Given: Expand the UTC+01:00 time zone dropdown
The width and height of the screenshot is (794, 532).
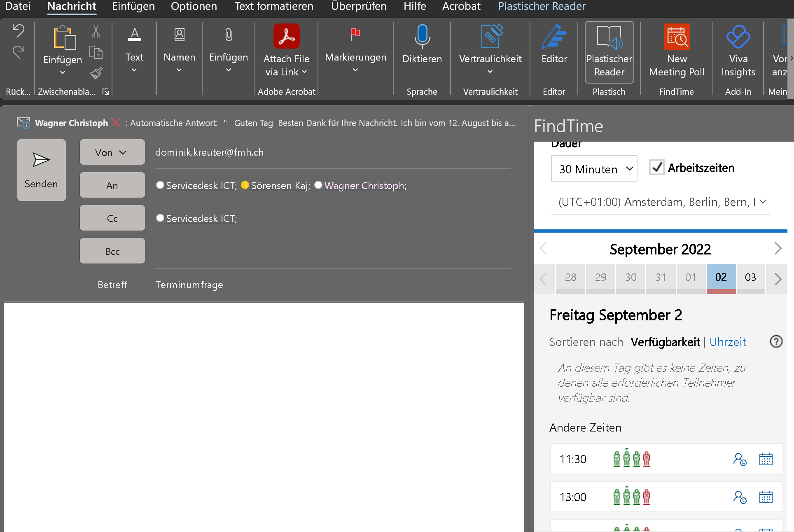Looking at the screenshot, I should click(660, 202).
